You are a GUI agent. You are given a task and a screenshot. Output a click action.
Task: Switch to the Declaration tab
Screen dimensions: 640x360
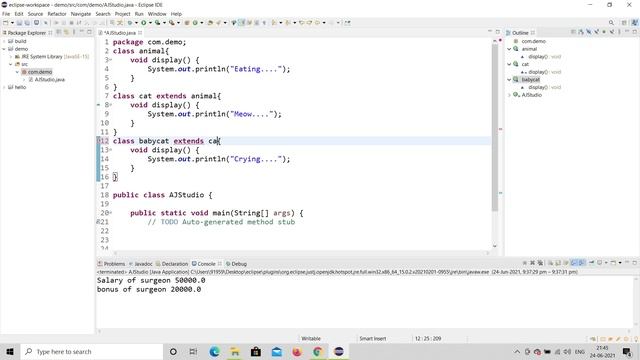172,264
